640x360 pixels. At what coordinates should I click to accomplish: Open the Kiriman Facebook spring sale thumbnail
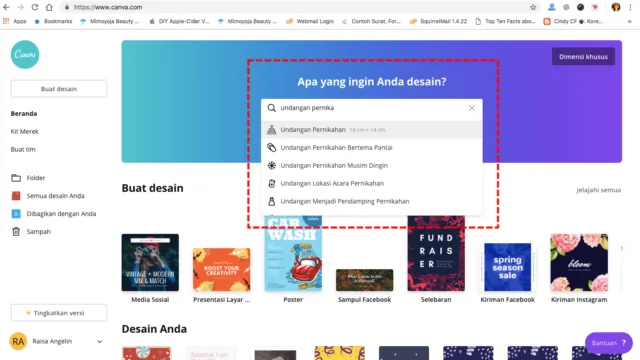point(507,267)
